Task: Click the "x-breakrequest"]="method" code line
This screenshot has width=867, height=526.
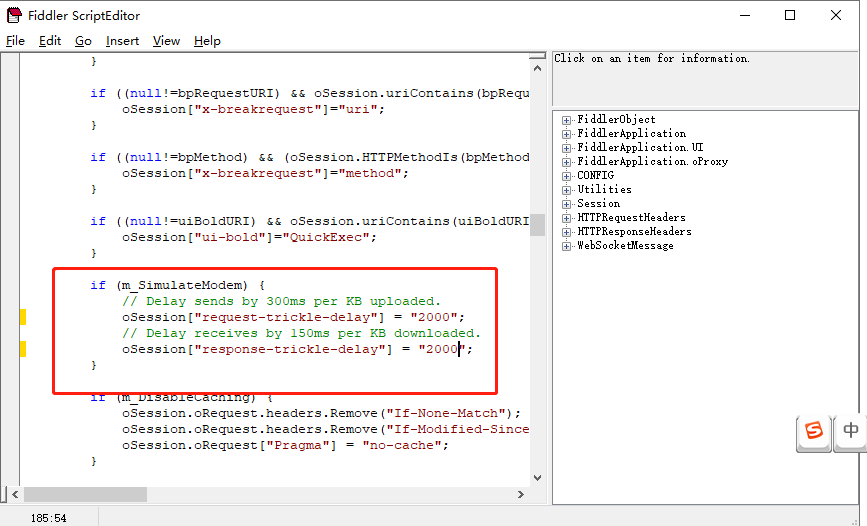Action: coord(265,173)
